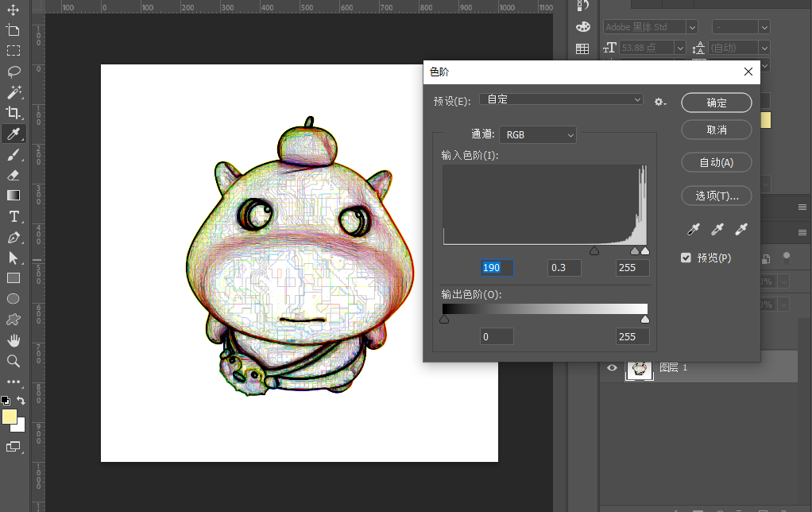Change the screen mode icon
Viewport: 812px width, 512px height.
[x=14, y=447]
